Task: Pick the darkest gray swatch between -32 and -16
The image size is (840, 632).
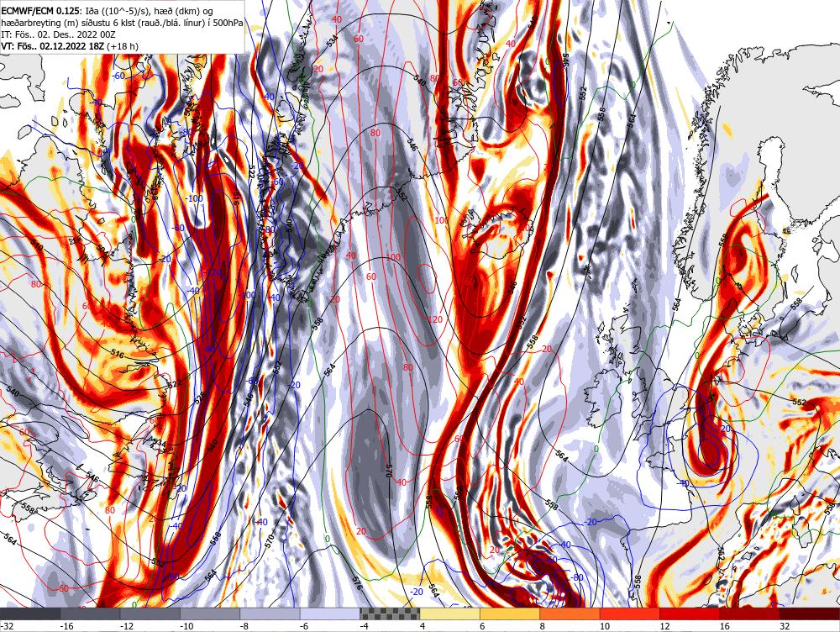Action: coord(30,614)
